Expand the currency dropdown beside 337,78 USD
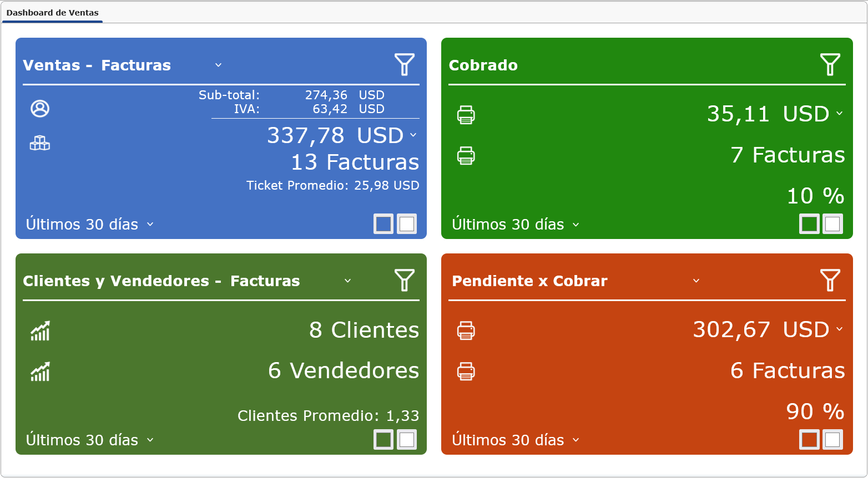 coord(412,136)
